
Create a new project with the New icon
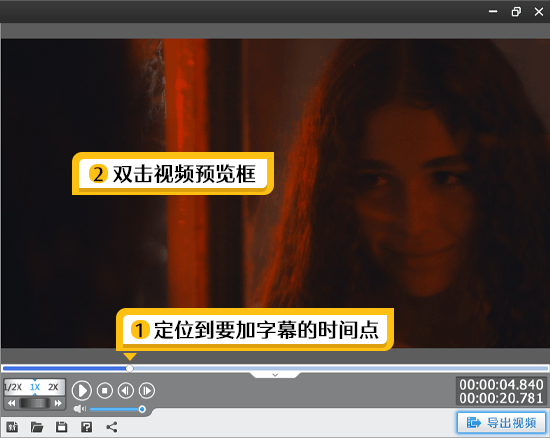tap(12, 427)
